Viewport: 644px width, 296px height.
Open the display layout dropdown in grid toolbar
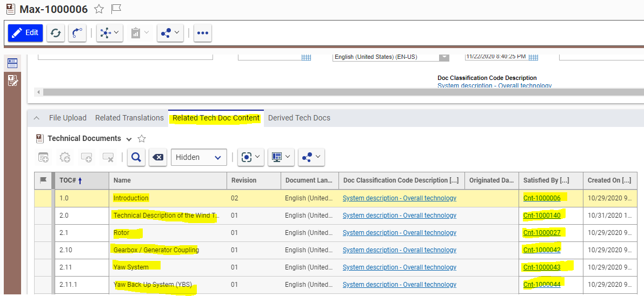tap(281, 157)
